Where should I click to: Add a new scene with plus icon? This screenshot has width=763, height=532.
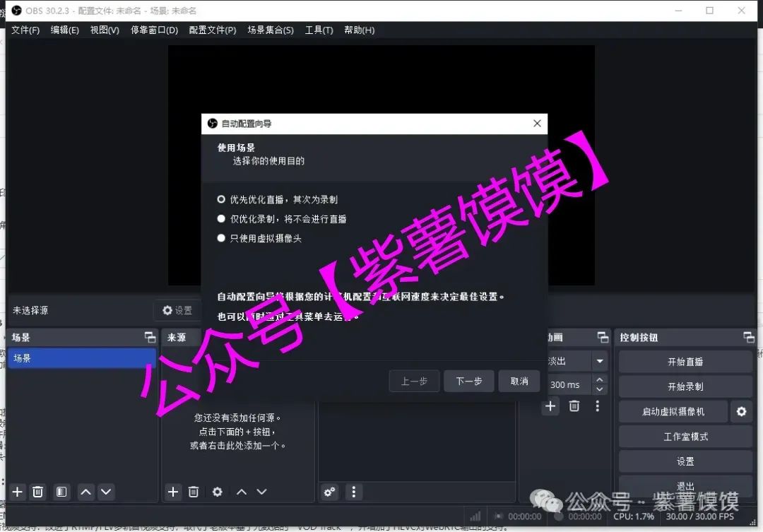point(17,492)
